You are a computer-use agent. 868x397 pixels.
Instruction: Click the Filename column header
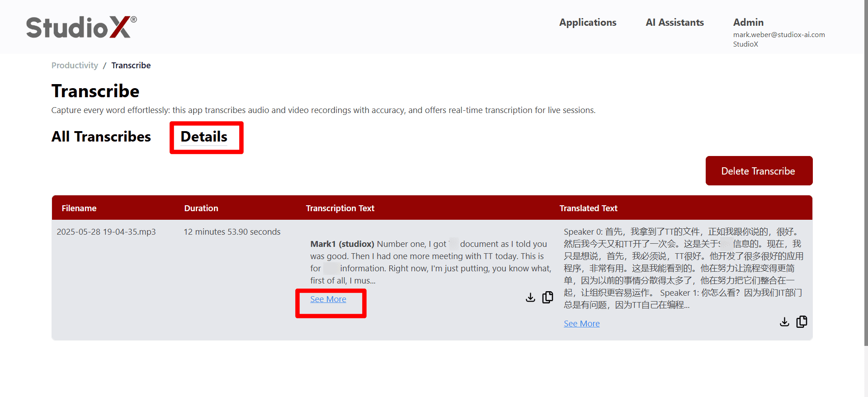(79, 208)
